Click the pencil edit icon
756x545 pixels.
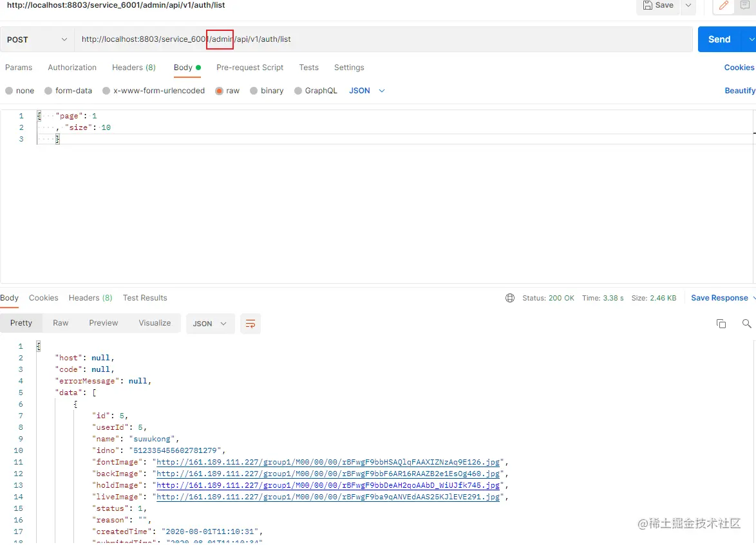pyautogui.click(x=723, y=6)
